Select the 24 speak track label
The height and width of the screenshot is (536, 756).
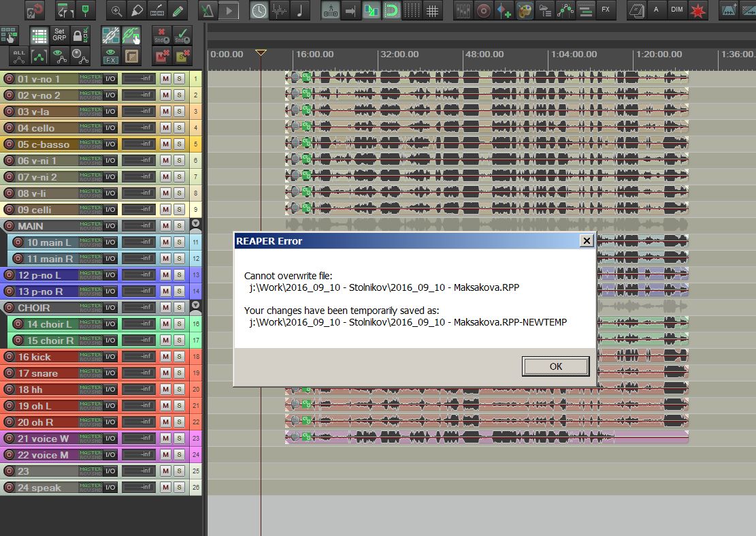[x=39, y=488]
